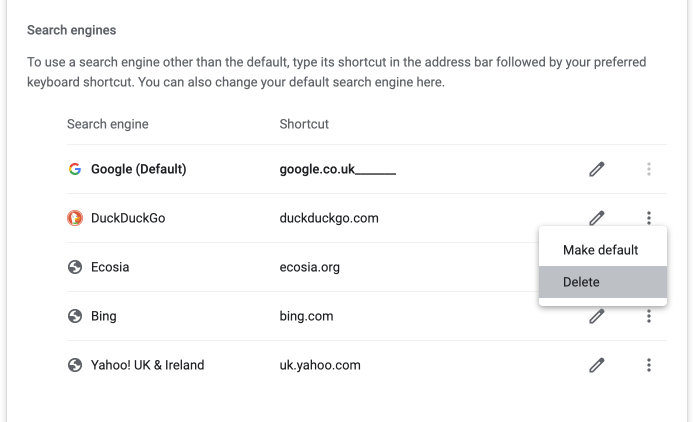This screenshot has height=422, width=695.
Task: Edit the Bing search engine entry
Action: tap(597, 316)
